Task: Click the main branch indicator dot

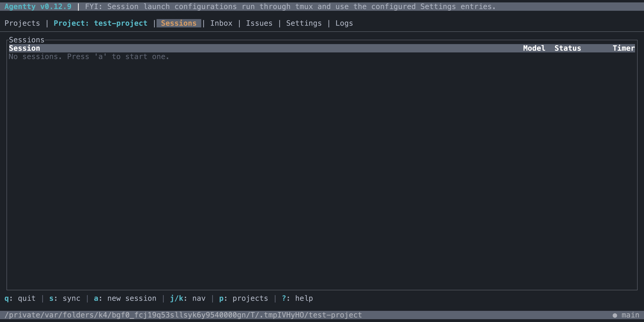Action: pos(615,316)
